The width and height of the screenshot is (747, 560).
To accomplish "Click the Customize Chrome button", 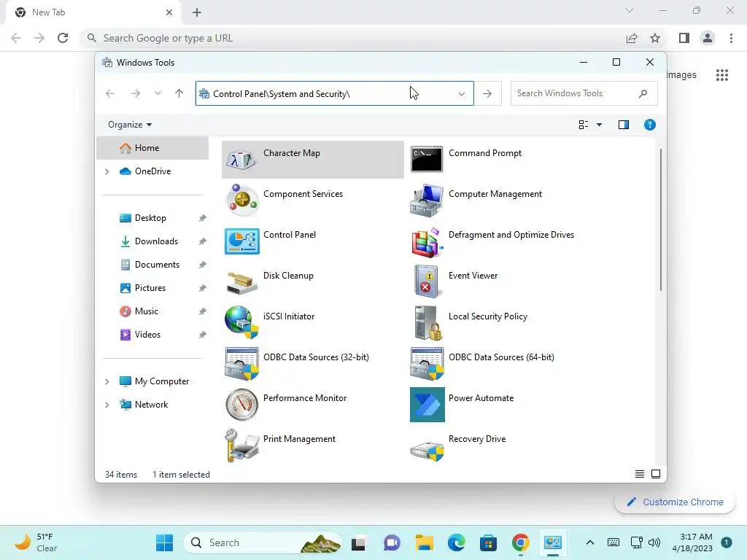I will coord(675,502).
